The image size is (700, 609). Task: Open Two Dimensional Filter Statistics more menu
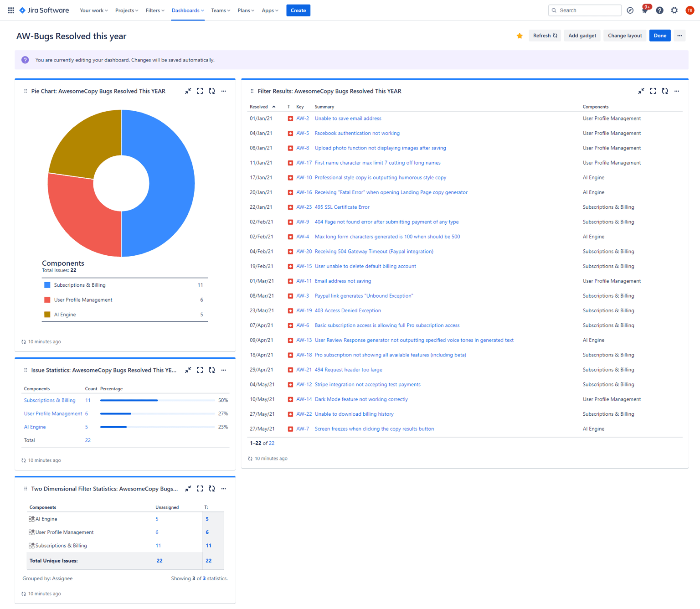pyautogui.click(x=224, y=489)
